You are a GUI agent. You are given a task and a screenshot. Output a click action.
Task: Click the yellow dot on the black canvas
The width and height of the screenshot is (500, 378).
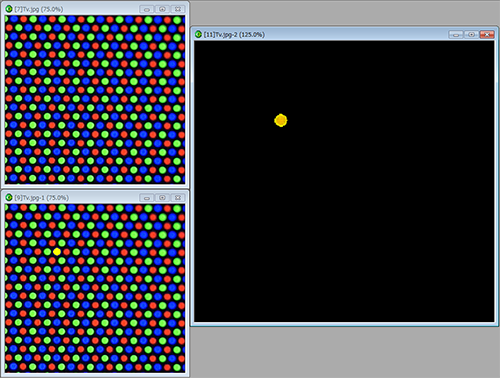281,120
